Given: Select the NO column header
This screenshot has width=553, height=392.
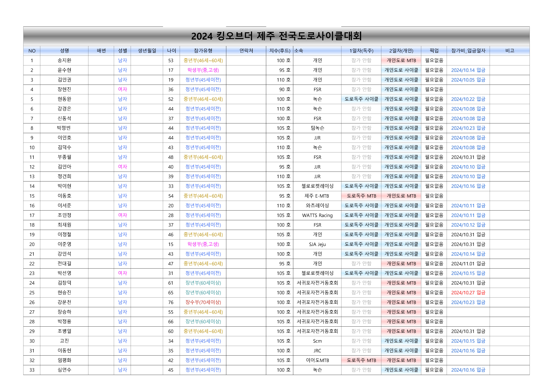Looking at the screenshot, I should (32, 51).
